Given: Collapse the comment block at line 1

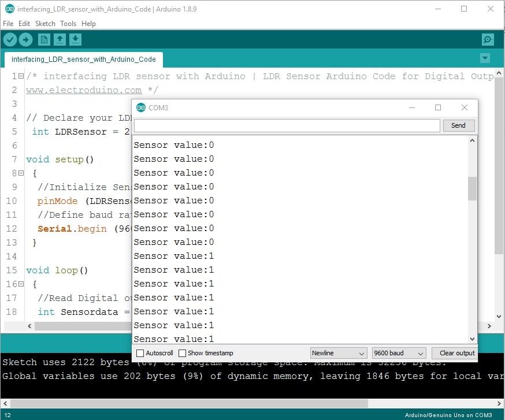Looking at the screenshot, I should (x=21, y=76).
